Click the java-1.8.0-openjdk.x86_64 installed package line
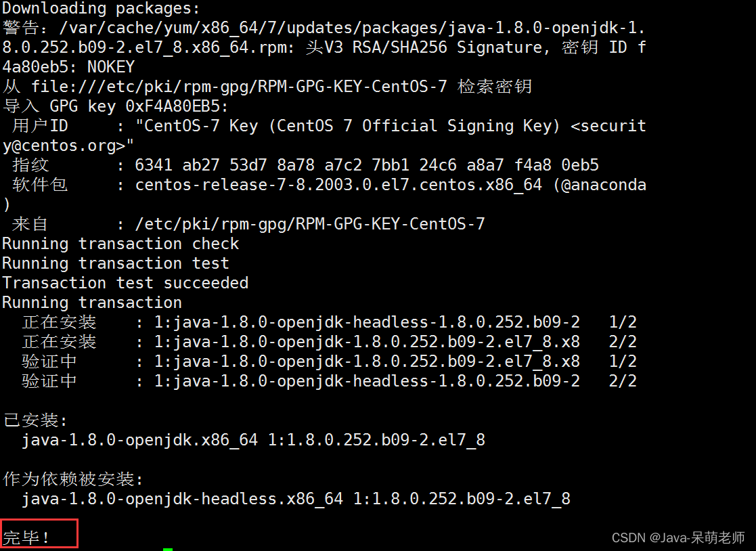756x551 pixels. click(x=253, y=440)
